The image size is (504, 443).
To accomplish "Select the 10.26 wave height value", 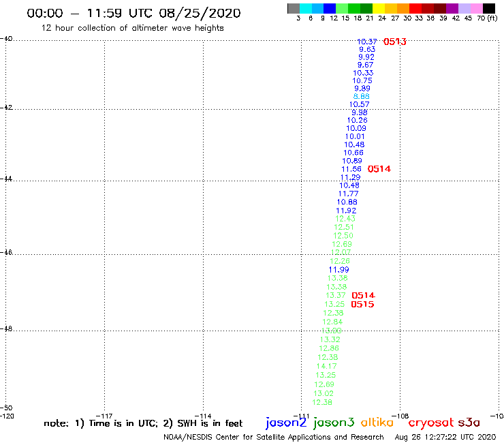I will point(357,121).
